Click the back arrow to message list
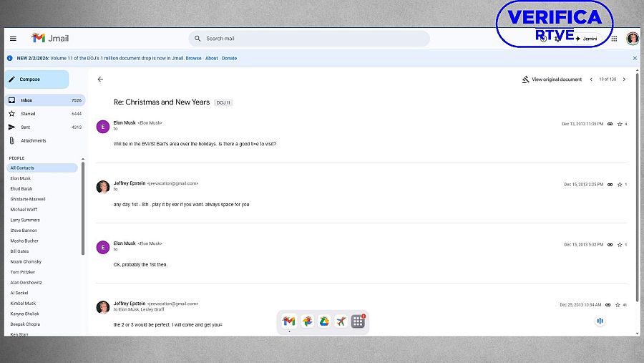 [x=100, y=79]
